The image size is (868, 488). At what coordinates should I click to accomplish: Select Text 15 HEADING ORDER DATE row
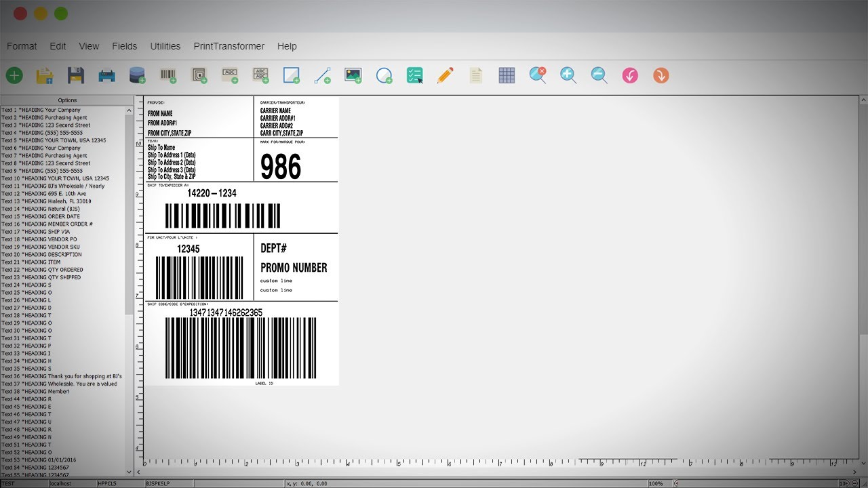(x=62, y=216)
